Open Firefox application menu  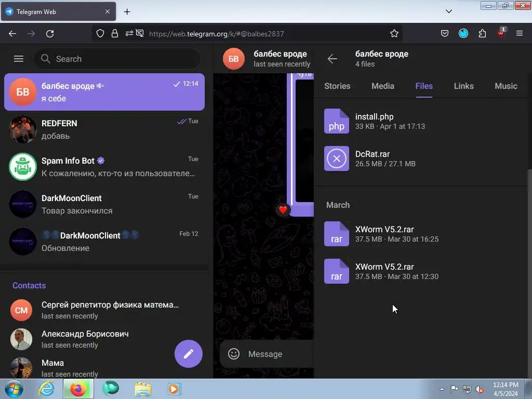coord(519,33)
